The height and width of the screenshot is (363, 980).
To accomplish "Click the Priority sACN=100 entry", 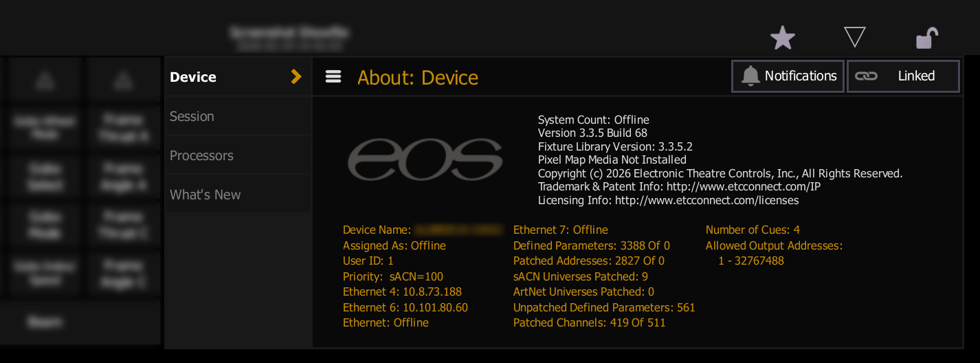I will (392, 276).
